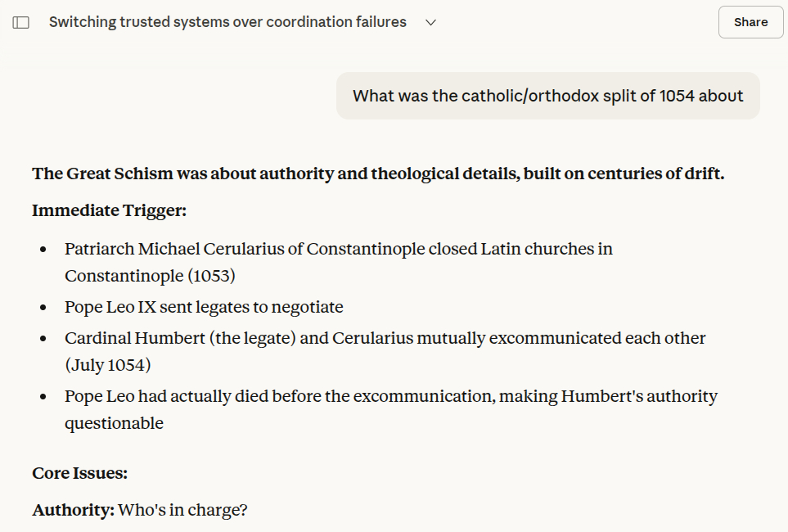Click the '(July 1054)' date text

point(108,365)
